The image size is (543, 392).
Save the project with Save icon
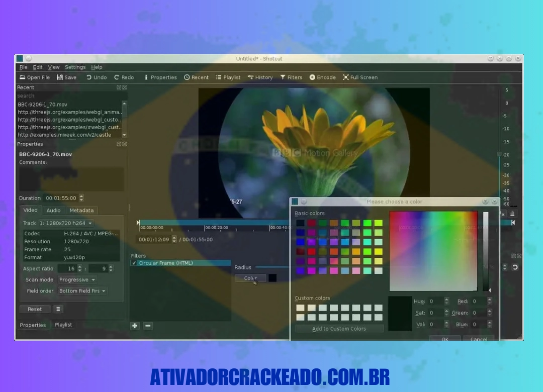pos(66,77)
